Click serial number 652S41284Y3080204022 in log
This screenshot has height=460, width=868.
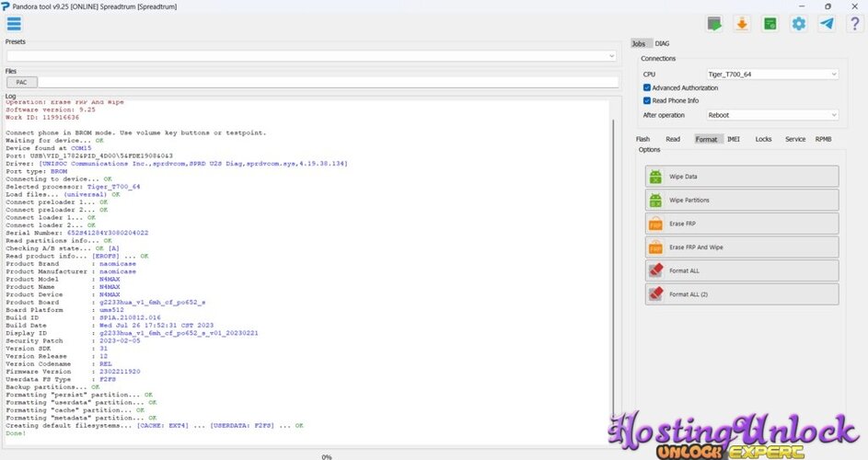click(108, 233)
